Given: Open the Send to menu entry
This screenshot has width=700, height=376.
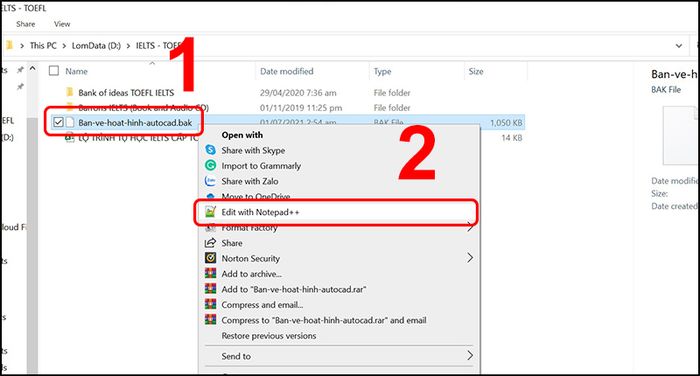Looking at the screenshot, I should 236,356.
